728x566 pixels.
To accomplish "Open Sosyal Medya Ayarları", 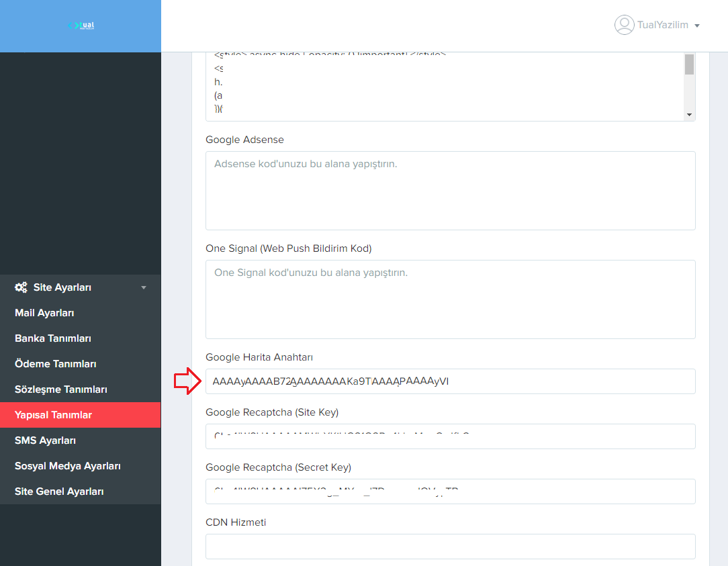I will point(81,466).
